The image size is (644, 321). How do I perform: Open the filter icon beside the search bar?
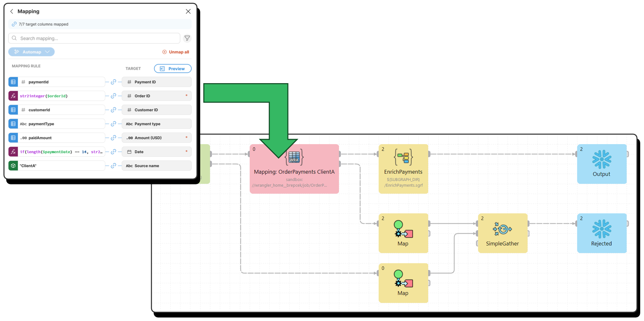(x=187, y=38)
